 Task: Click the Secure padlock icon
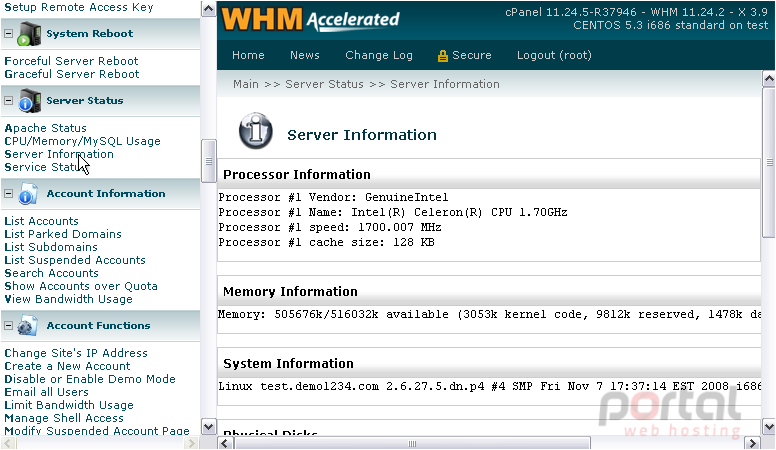(x=442, y=56)
